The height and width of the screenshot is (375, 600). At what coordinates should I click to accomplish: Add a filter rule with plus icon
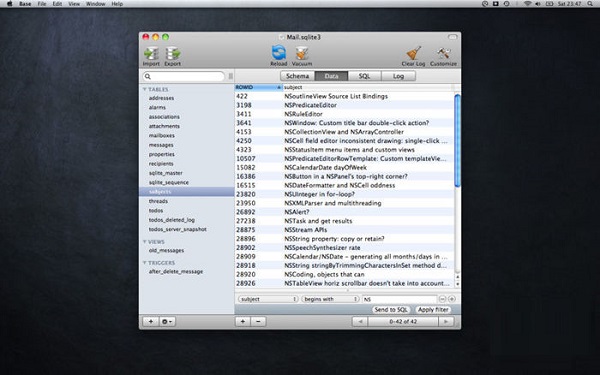(452, 299)
